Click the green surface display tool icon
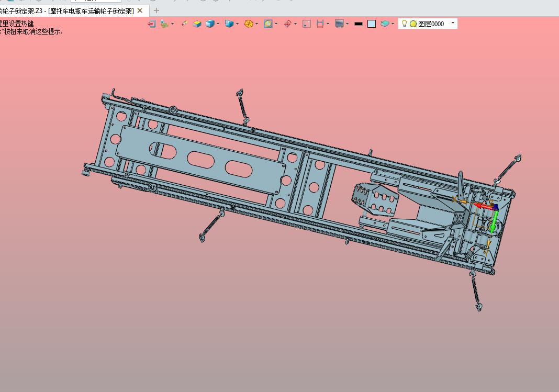The image size is (559, 392). point(164,24)
